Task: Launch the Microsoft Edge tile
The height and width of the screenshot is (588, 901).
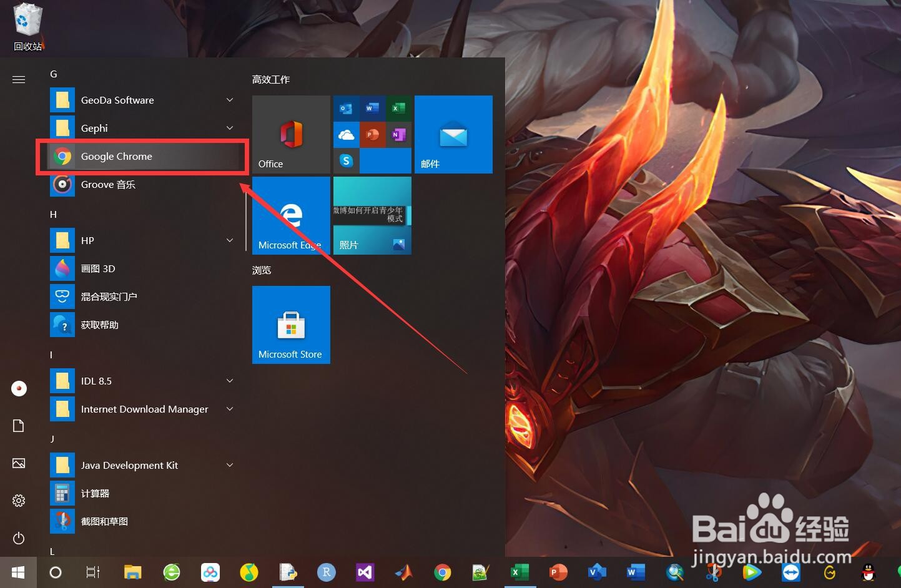Action: (291, 215)
